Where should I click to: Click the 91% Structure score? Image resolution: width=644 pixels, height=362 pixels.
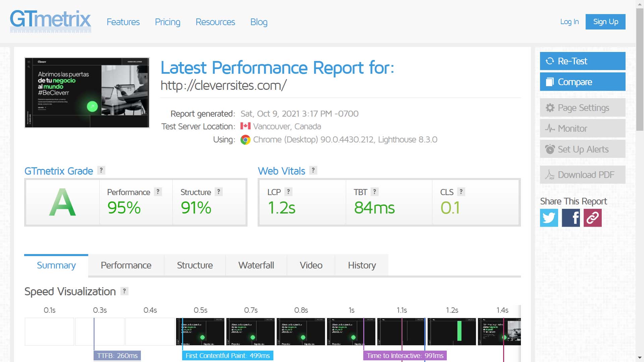click(x=196, y=207)
